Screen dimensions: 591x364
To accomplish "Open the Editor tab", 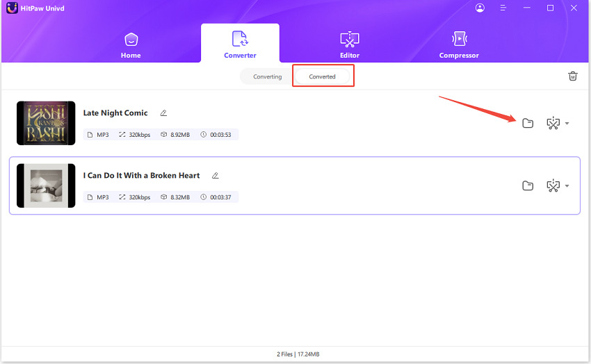I will [x=350, y=45].
